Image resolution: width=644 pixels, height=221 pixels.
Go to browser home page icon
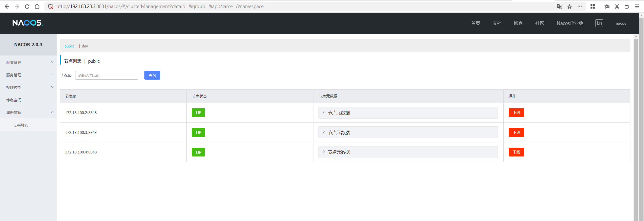pos(37,7)
